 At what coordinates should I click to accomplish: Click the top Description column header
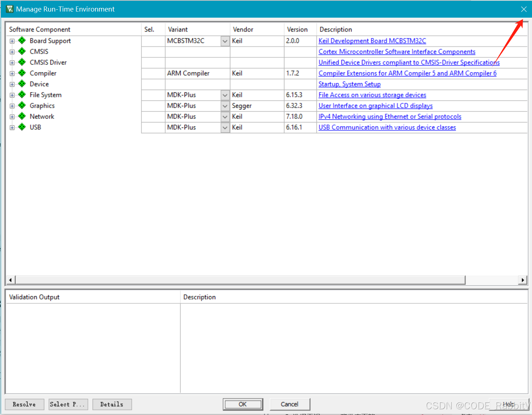tap(422, 30)
